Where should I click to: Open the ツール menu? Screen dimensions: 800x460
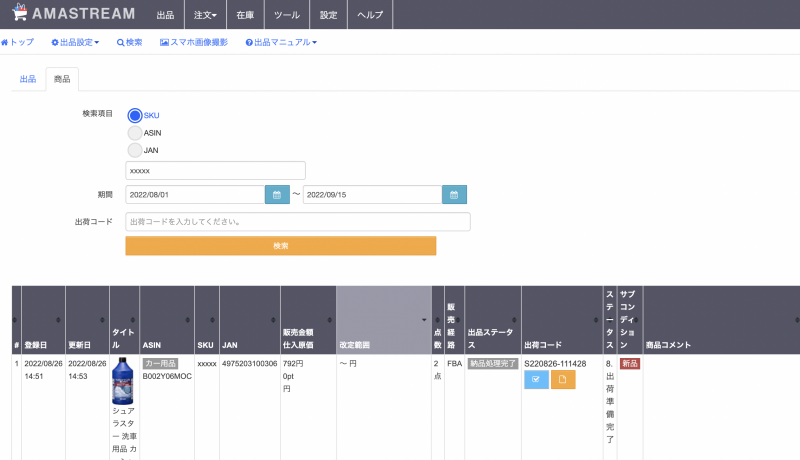pos(287,15)
